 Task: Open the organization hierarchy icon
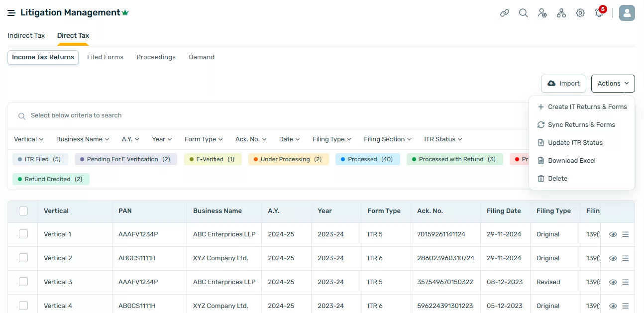[561, 13]
